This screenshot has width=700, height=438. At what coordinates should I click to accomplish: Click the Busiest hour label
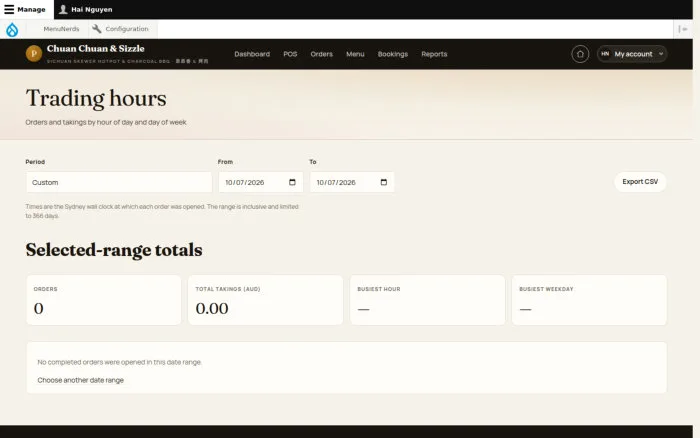coord(379,289)
